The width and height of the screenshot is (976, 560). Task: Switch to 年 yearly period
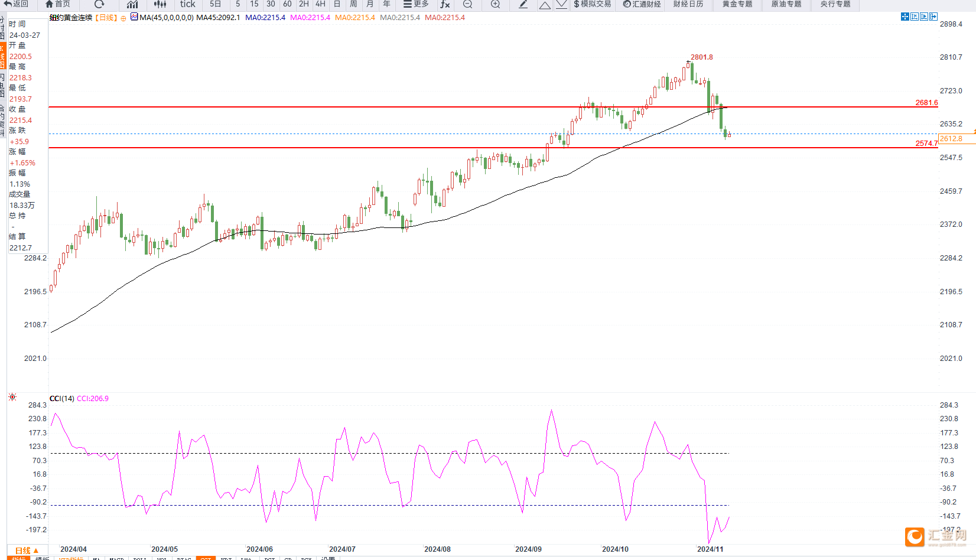click(x=386, y=4)
